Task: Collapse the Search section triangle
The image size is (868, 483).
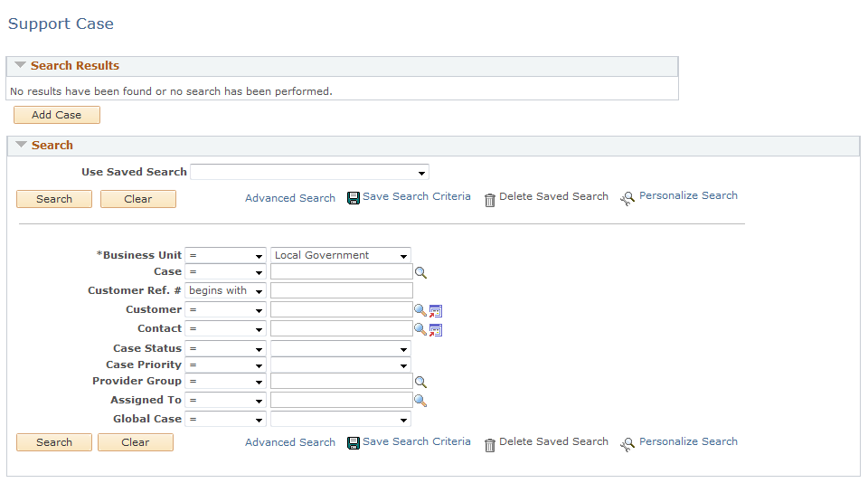Action: tap(21, 145)
